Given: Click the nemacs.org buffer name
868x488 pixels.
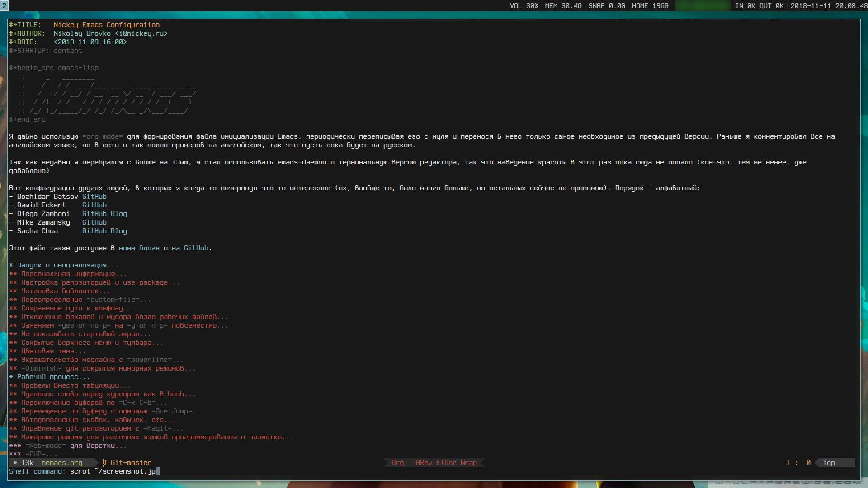Looking at the screenshot, I should pos(62,463).
